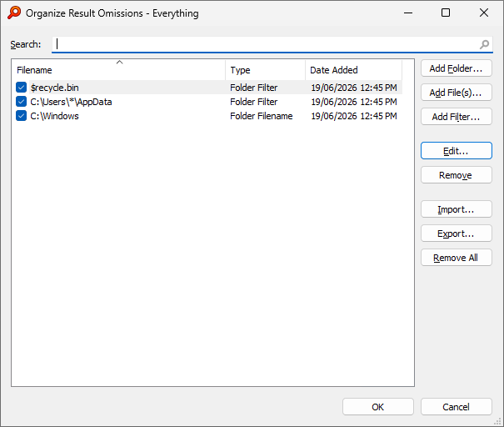This screenshot has width=504, height=427.
Task: Confirm with the OK button
Action: coord(378,407)
